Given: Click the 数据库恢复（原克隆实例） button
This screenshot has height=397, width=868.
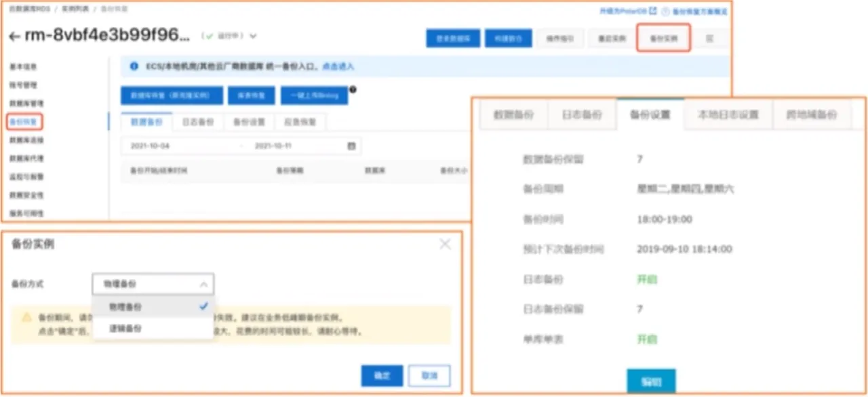Looking at the screenshot, I should click(172, 96).
